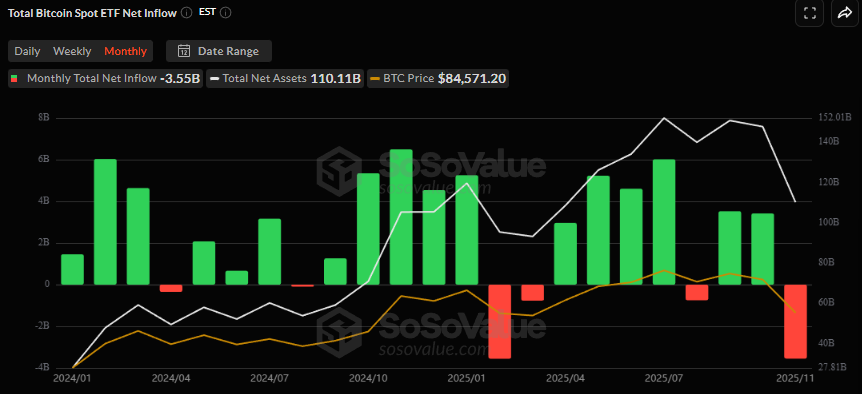The width and height of the screenshot is (862, 394).
Task: Switch to the Daily tab
Action: pyautogui.click(x=27, y=51)
